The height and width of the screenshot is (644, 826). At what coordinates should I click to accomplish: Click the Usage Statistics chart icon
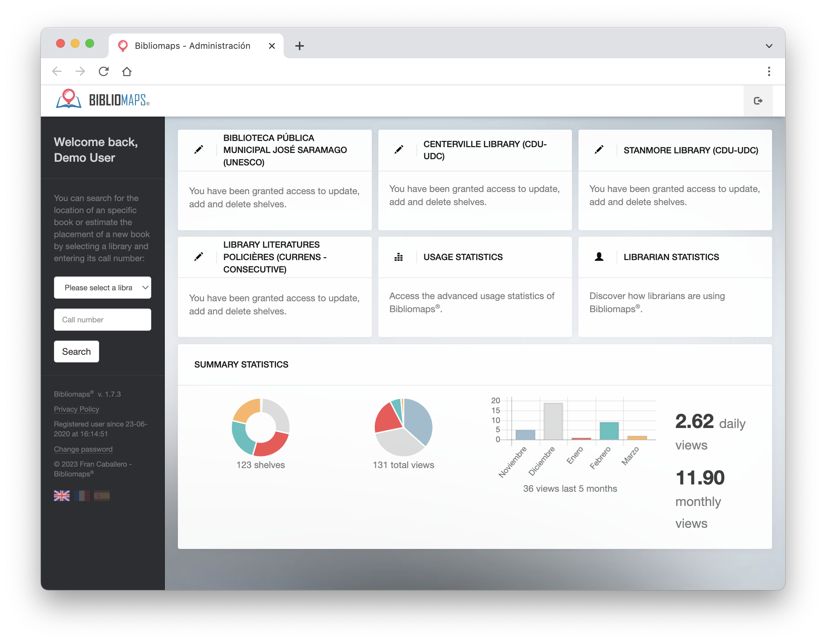click(x=399, y=257)
